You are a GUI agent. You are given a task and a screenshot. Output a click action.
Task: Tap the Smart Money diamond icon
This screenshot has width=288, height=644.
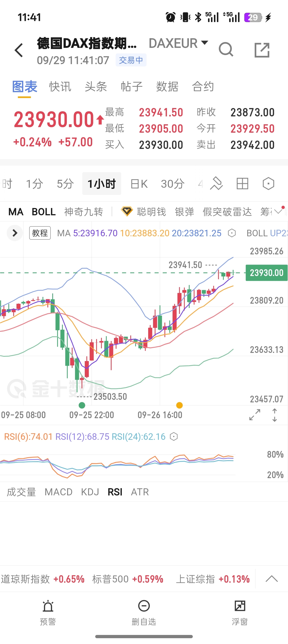pyautogui.click(x=127, y=211)
